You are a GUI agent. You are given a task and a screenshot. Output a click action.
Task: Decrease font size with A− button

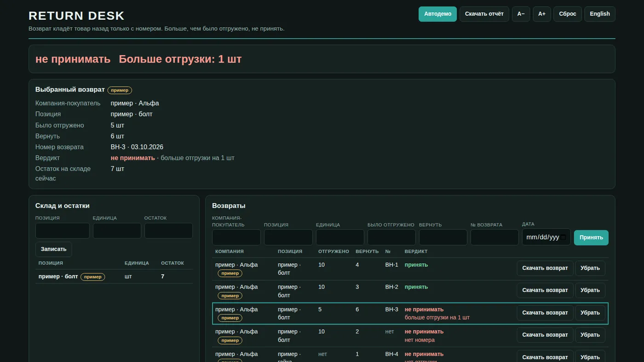521,14
